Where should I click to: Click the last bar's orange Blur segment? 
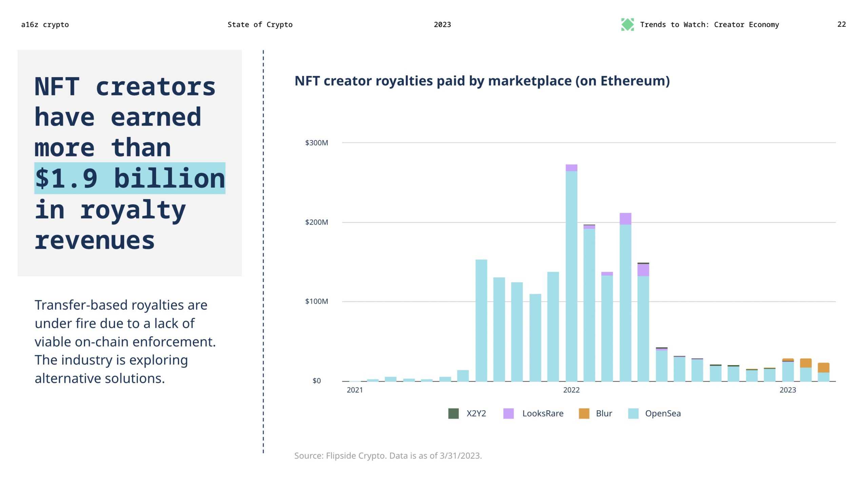(x=823, y=368)
